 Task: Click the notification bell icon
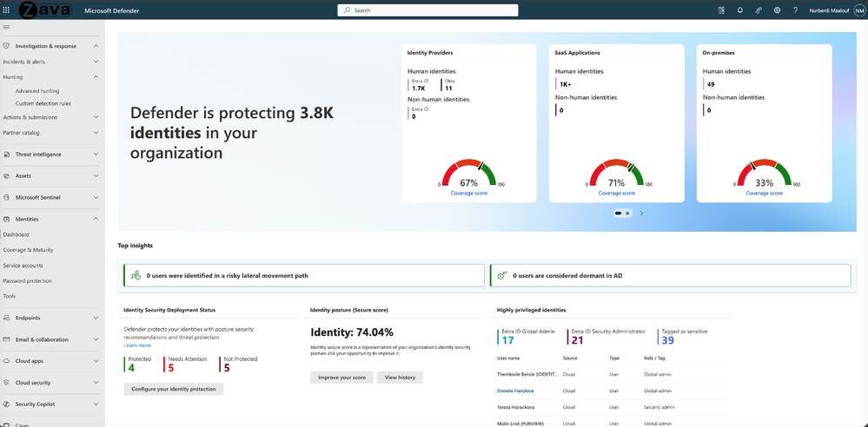[740, 10]
